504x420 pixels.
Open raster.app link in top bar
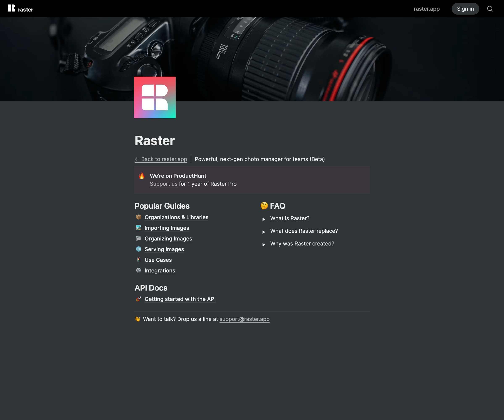point(427,9)
